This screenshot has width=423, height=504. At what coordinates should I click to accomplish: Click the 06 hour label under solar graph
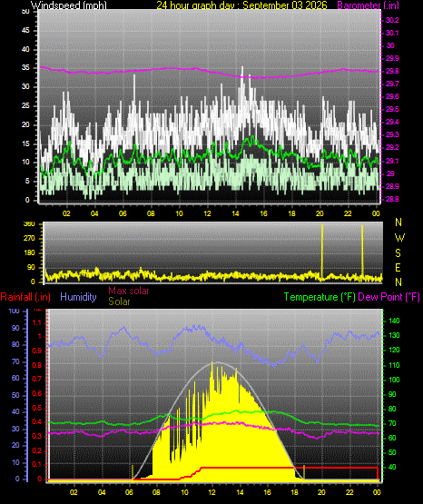click(x=129, y=492)
